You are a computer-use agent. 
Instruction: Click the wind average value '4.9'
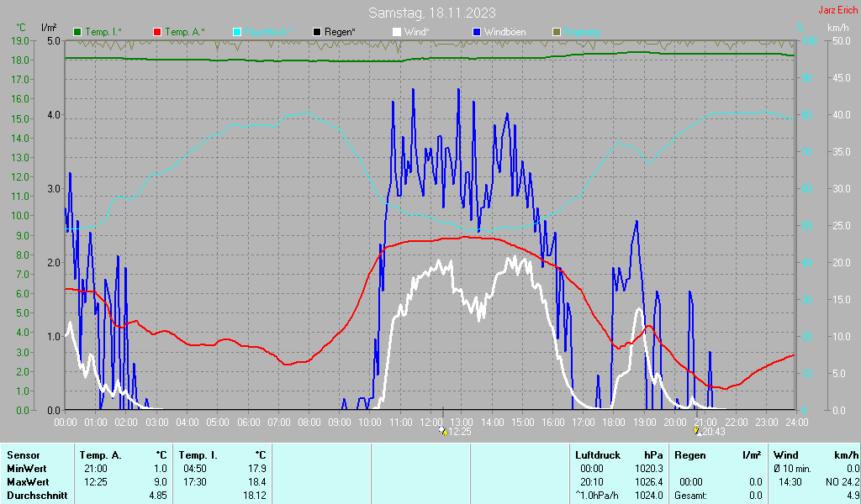[x=853, y=496]
